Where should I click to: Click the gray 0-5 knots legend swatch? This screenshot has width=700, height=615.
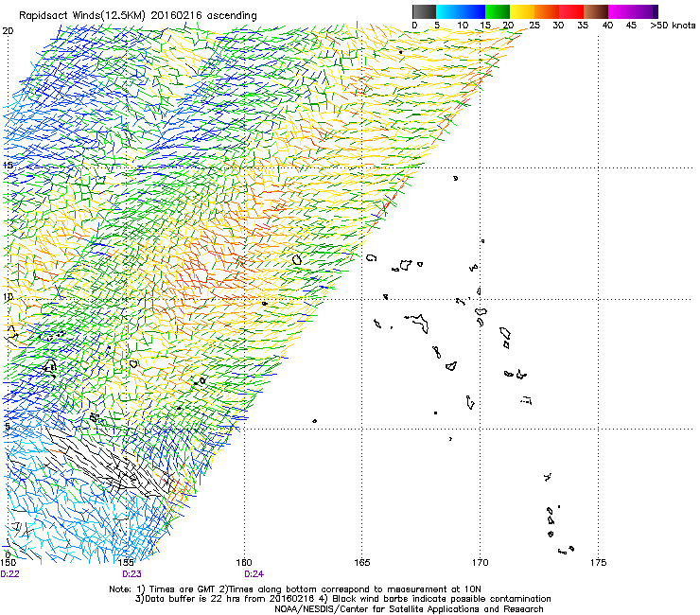coord(424,11)
